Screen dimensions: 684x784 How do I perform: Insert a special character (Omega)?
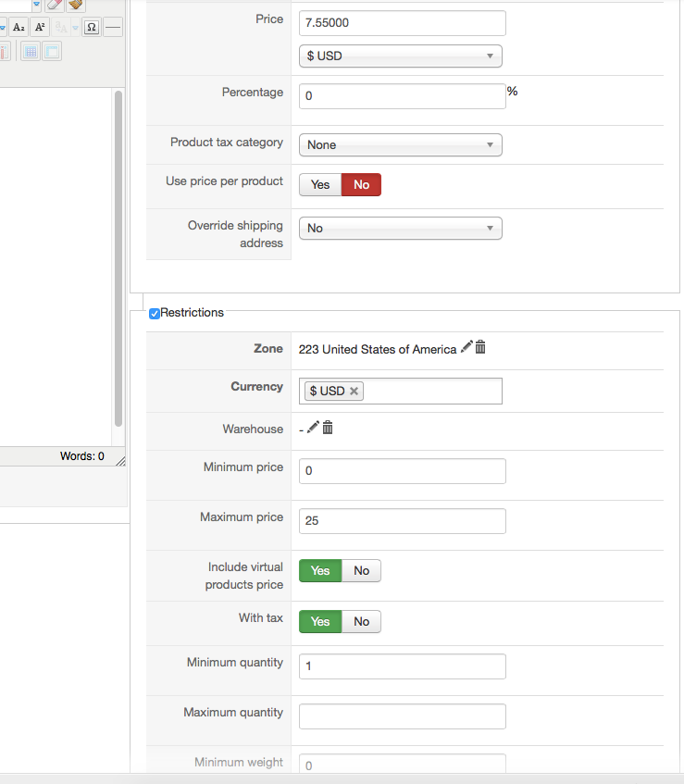click(91, 27)
